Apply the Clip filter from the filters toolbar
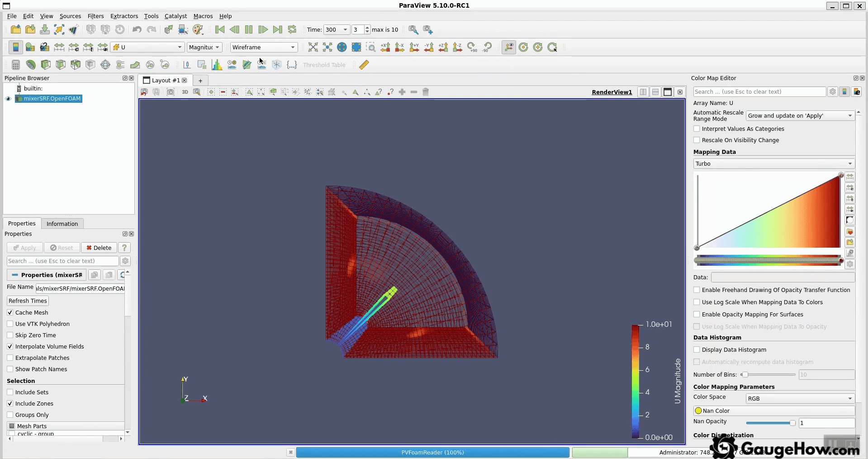This screenshot has width=868, height=459. pos(46,65)
